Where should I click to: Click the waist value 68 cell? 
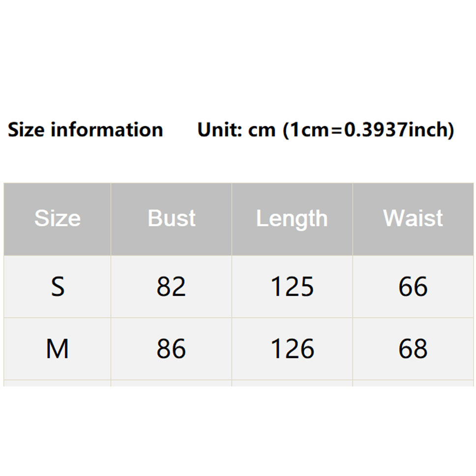[413, 349]
